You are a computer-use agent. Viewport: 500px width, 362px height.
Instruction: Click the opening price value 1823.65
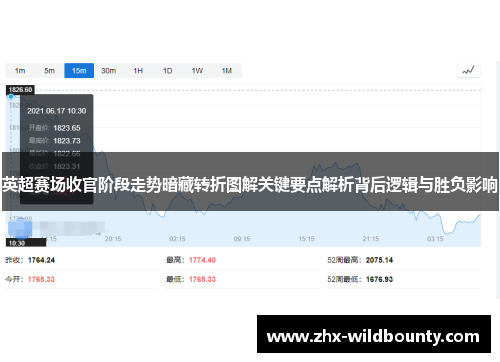point(67,128)
